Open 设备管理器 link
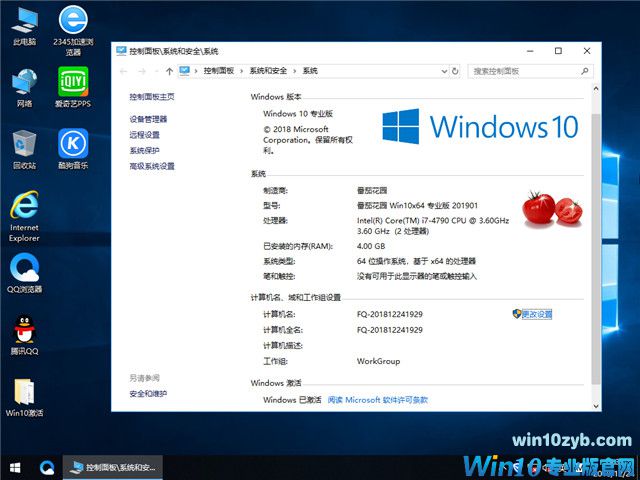Screen dimensions: 640x480 (x=148, y=119)
